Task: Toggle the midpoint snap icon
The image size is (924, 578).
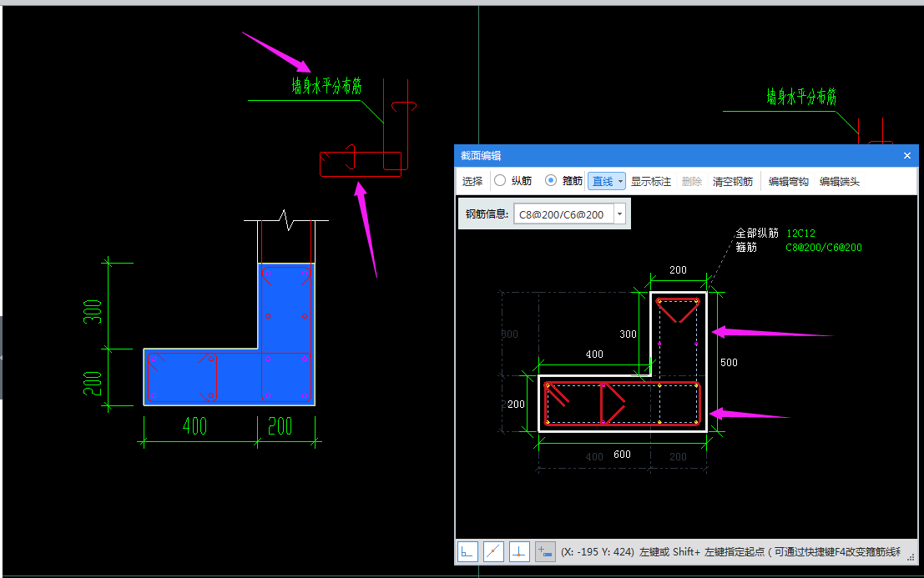Action: [494, 551]
